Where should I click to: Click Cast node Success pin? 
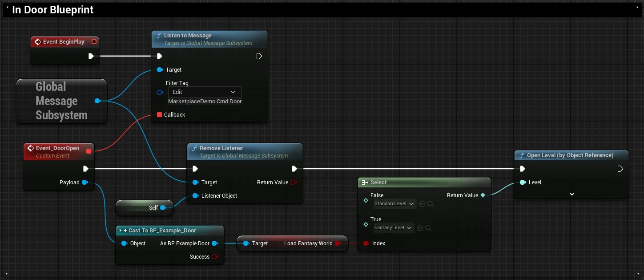tap(215, 257)
